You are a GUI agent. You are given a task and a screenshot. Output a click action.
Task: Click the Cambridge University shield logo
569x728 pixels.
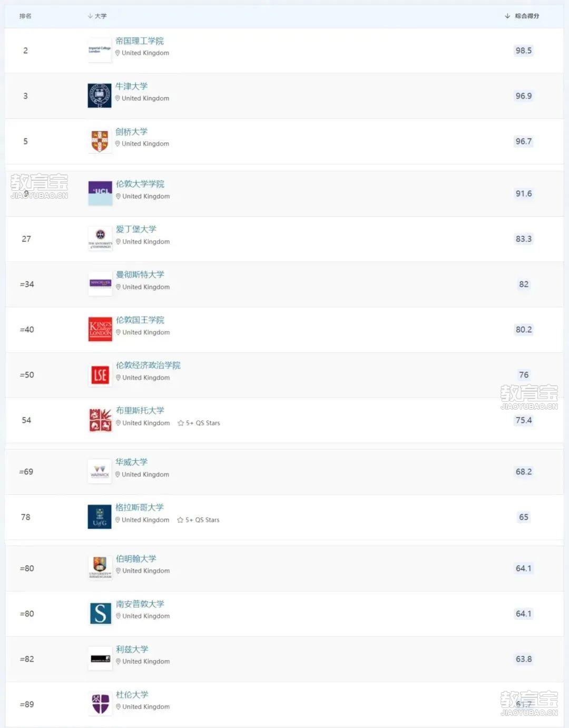[100, 141]
